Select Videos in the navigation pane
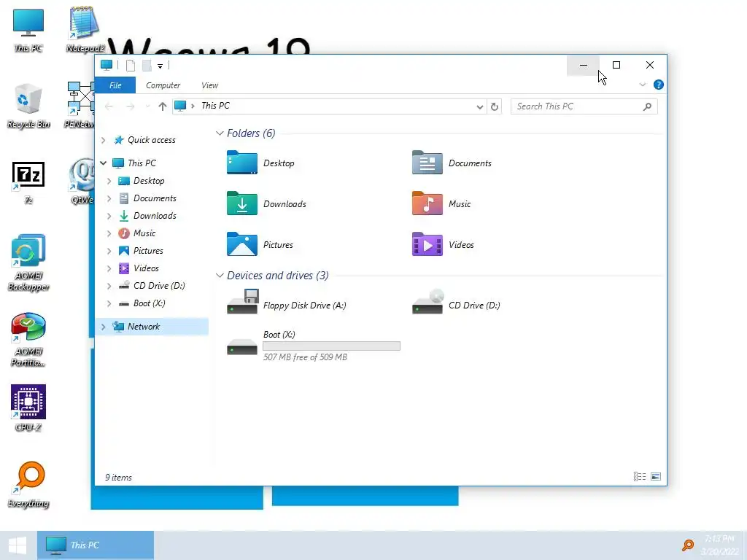This screenshot has width=747, height=560. point(146,268)
